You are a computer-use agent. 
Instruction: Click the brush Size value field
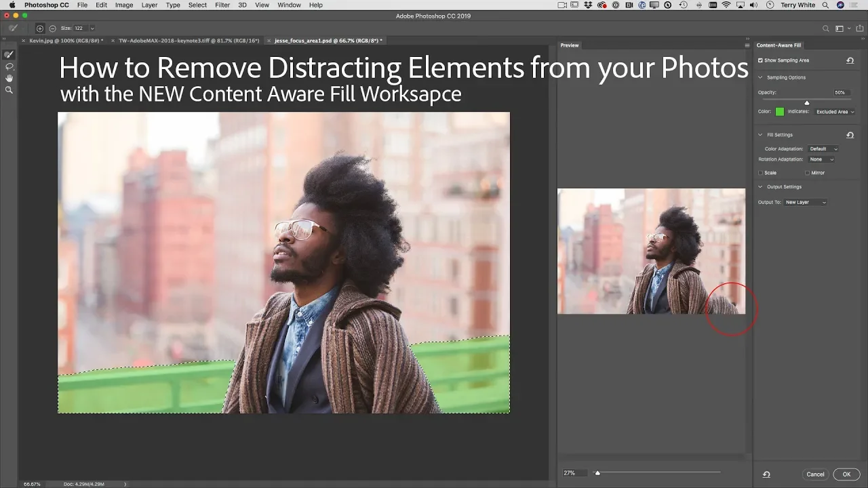pos(80,28)
